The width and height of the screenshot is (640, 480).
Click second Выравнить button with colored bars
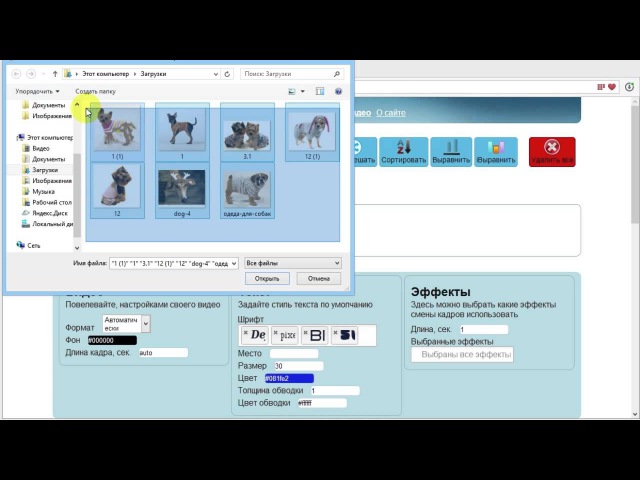click(496, 152)
